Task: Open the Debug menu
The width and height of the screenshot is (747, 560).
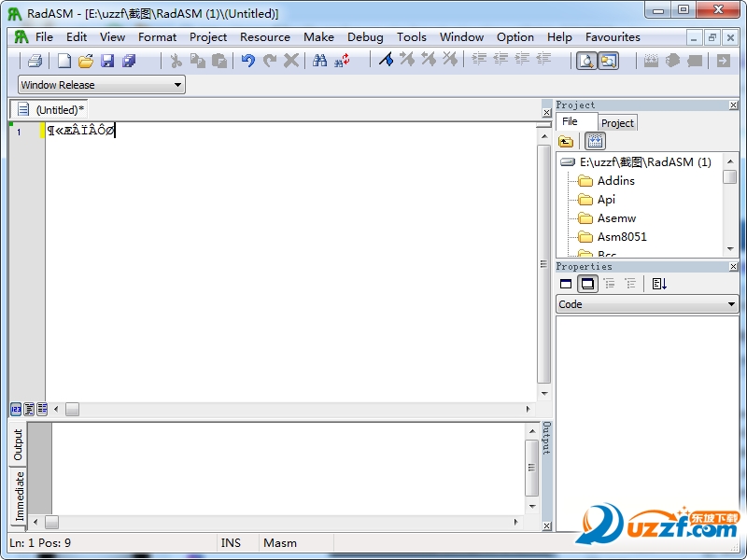Action: [x=365, y=37]
